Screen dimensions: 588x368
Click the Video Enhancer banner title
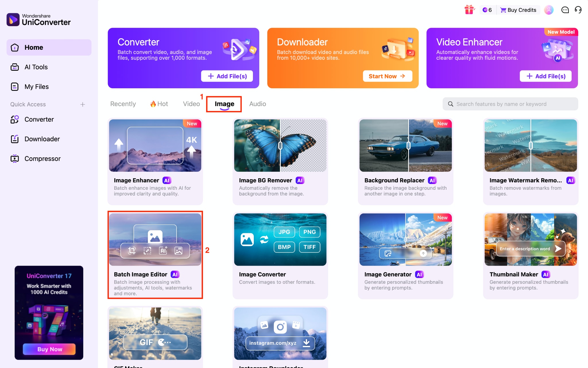pyautogui.click(x=469, y=42)
